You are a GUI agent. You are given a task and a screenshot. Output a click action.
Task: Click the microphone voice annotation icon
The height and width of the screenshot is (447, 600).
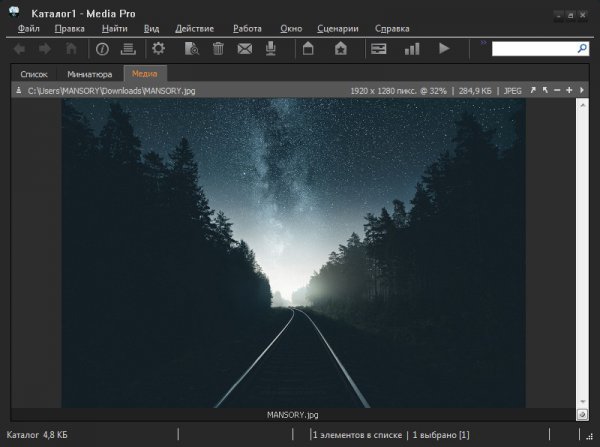coord(270,48)
